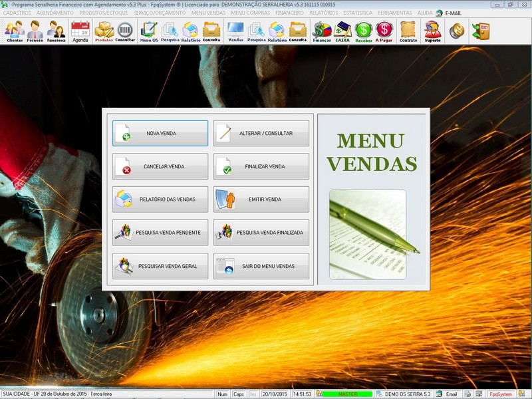532x399 pixels.
Task: Click the green Receber dollar icon
Action: [364, 31]
